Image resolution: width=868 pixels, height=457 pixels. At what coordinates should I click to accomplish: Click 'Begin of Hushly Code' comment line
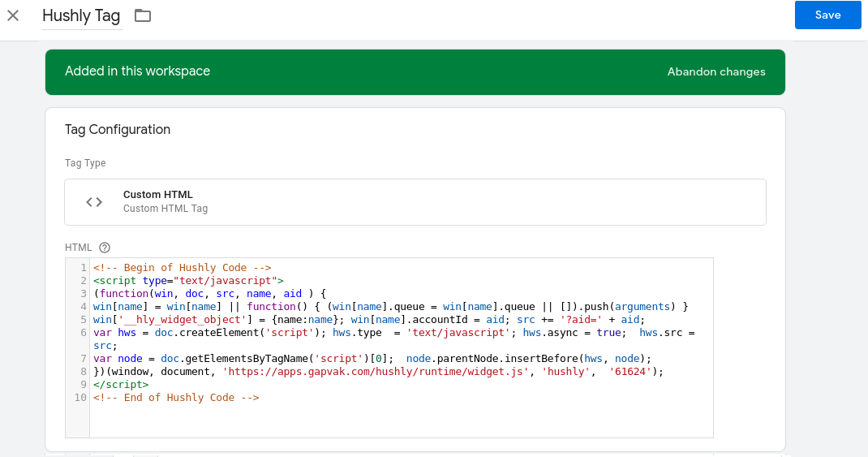tap(183, 268)
